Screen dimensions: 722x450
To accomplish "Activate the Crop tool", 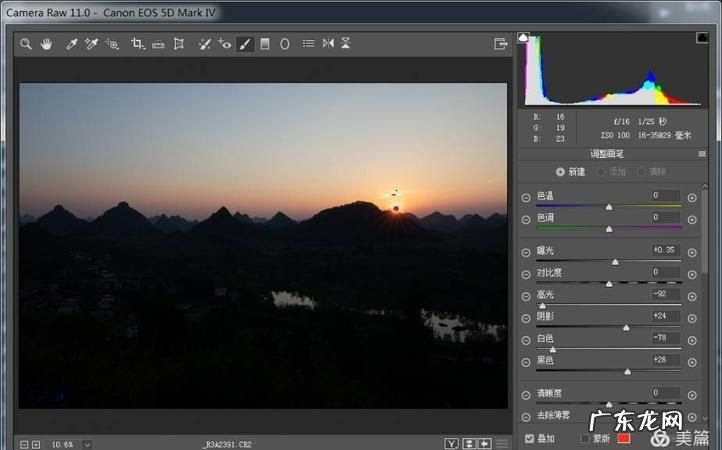I will point(138,44).
